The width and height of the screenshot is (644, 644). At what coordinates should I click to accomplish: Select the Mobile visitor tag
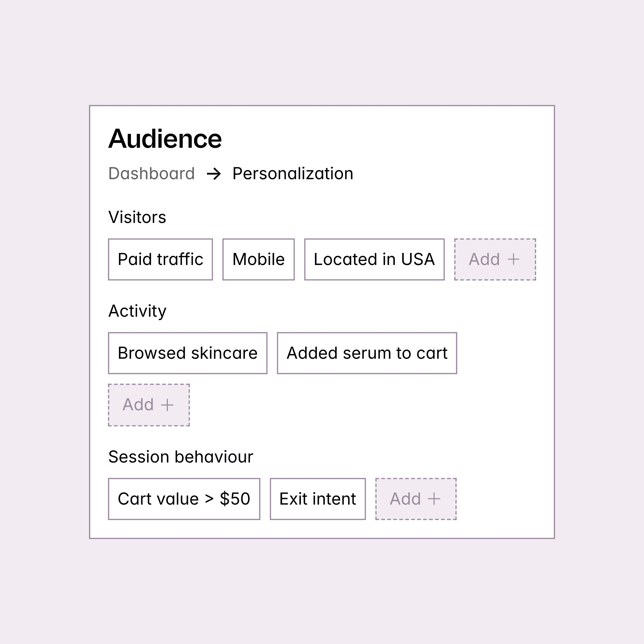tap(258, 259)
